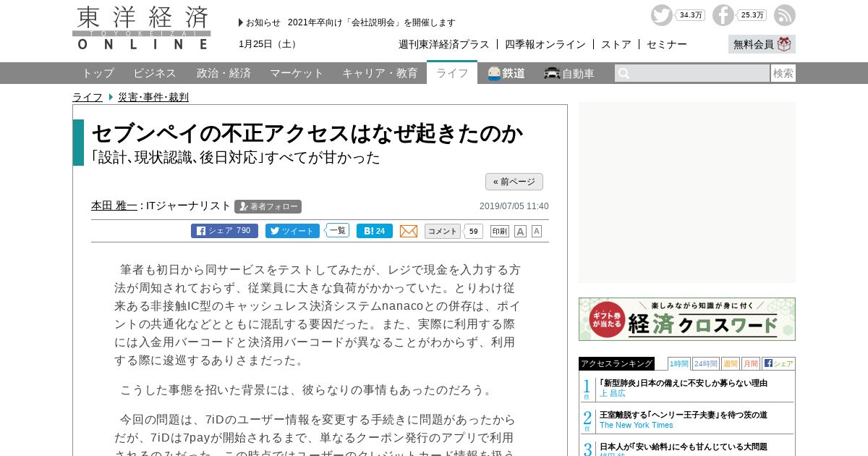Image resolution: width=868 pixels, height=456 pixels.
Task: Open the トップ navigation tab
Action: 98,73
